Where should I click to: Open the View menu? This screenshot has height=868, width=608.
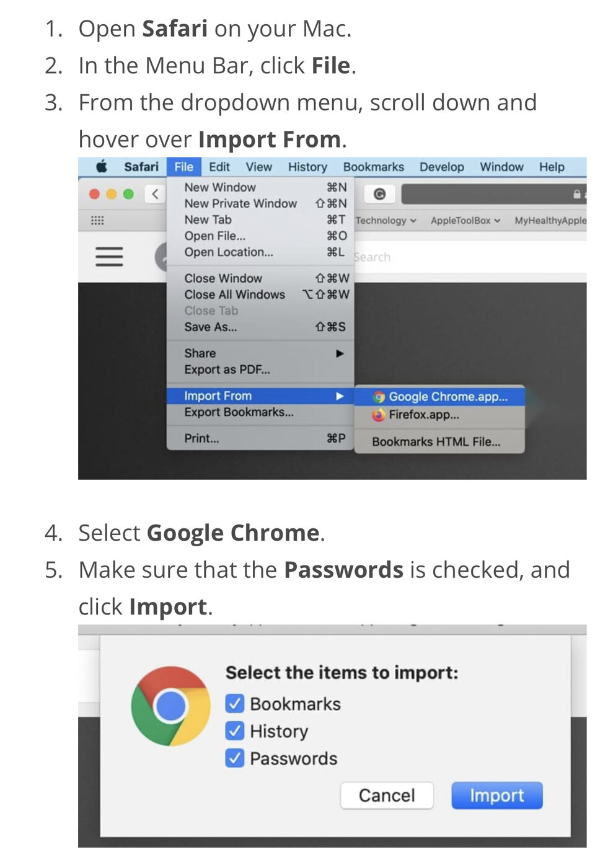click(258, 167)
